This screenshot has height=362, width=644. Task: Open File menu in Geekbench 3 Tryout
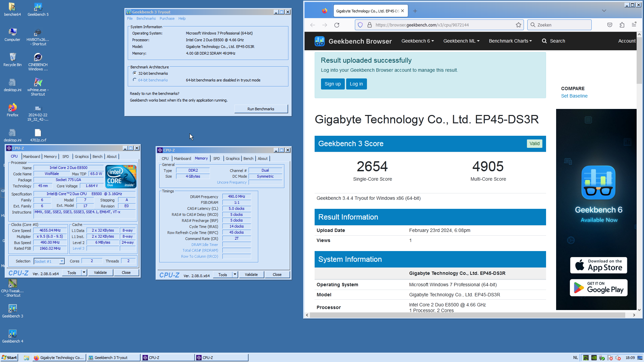point(130,18)
